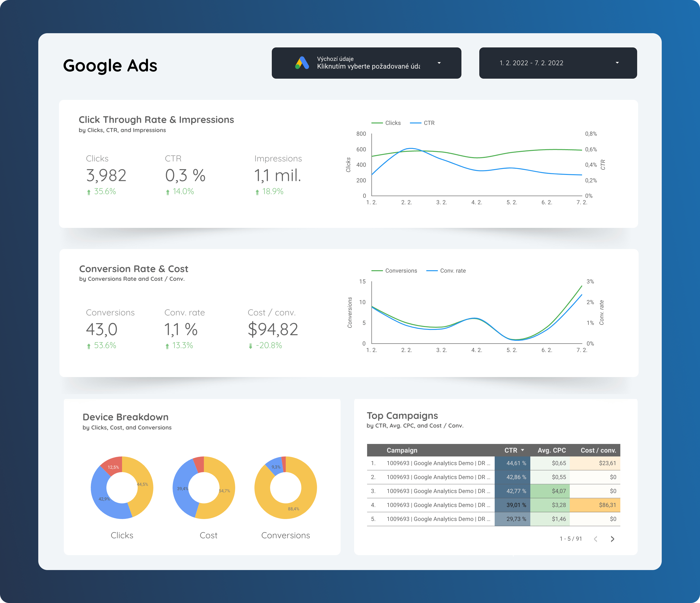Click the 1 - 5 / 91 pagination text
700x603 pixels.
tap(571, 539)
